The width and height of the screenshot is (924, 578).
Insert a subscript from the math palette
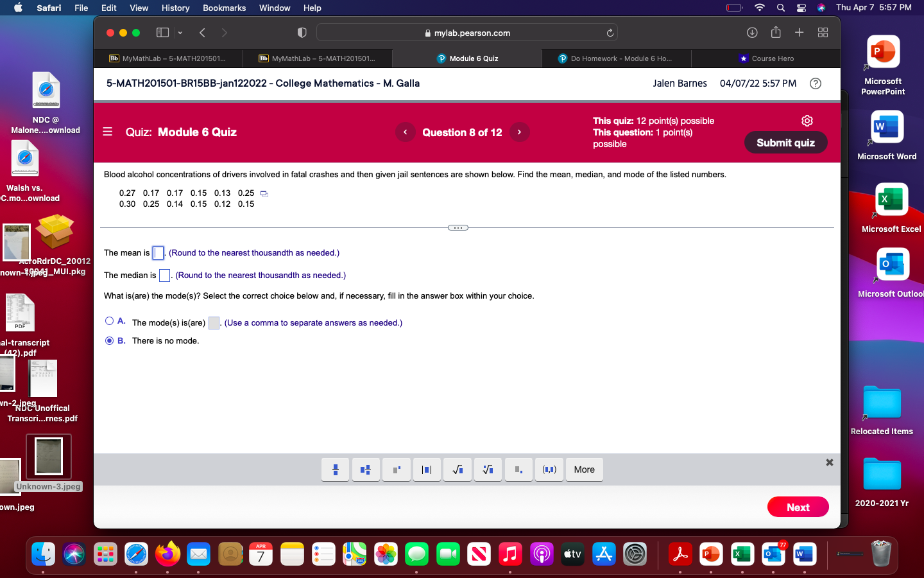518,469
